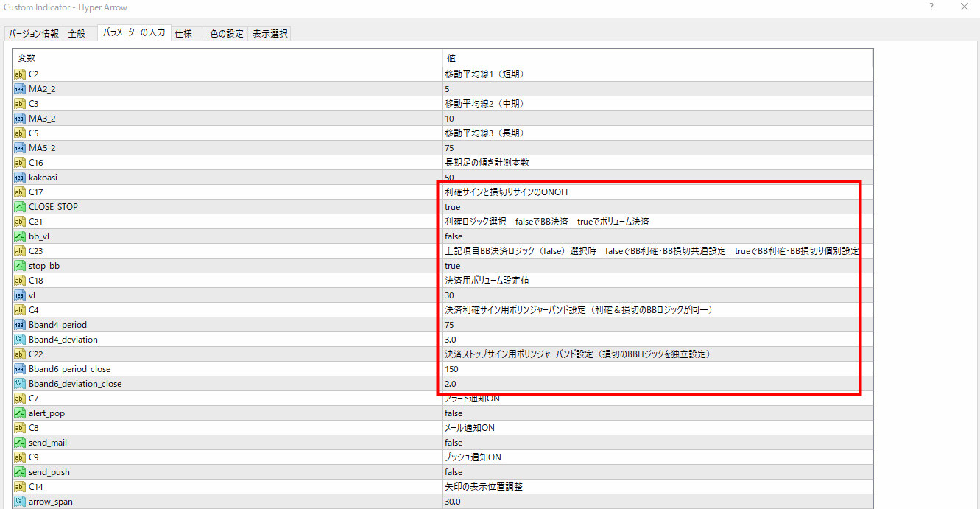980x509 pixels.
Task: Select the text 移動平均線1（短期）
Action: 484,74
